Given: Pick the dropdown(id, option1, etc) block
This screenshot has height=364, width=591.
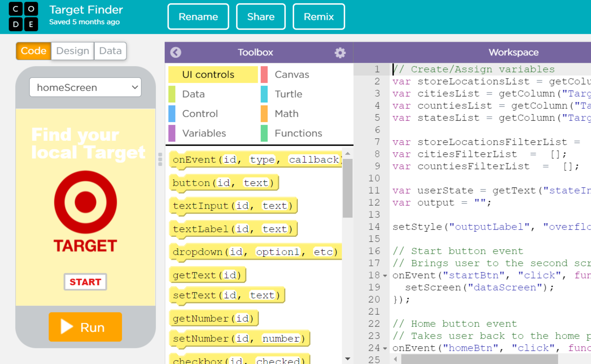Looking at the screenshot, I should click(x=256, y=252).
